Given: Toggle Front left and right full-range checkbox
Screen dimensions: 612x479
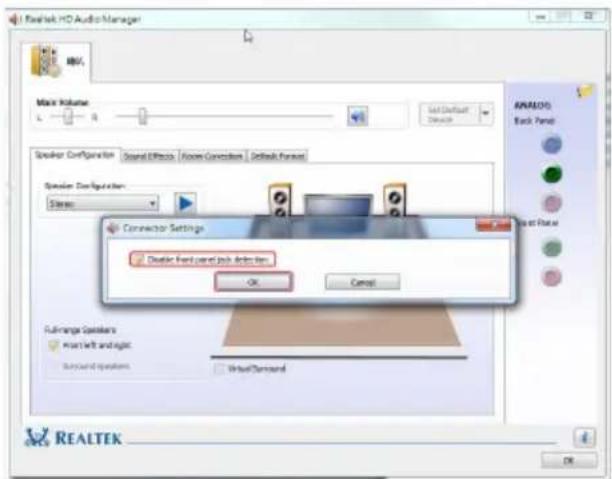Looking at the screenshot, I should (x=53, y=345).
